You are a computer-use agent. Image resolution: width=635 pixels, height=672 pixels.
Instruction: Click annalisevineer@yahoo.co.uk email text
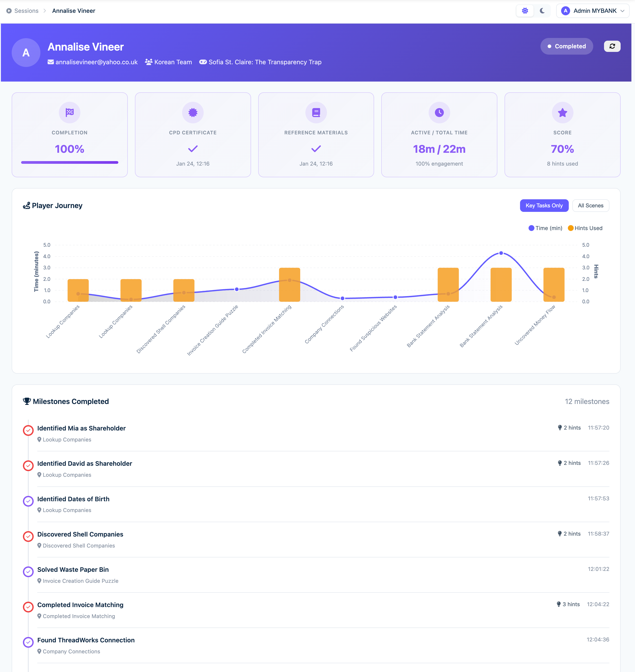(x=97, y=62)
